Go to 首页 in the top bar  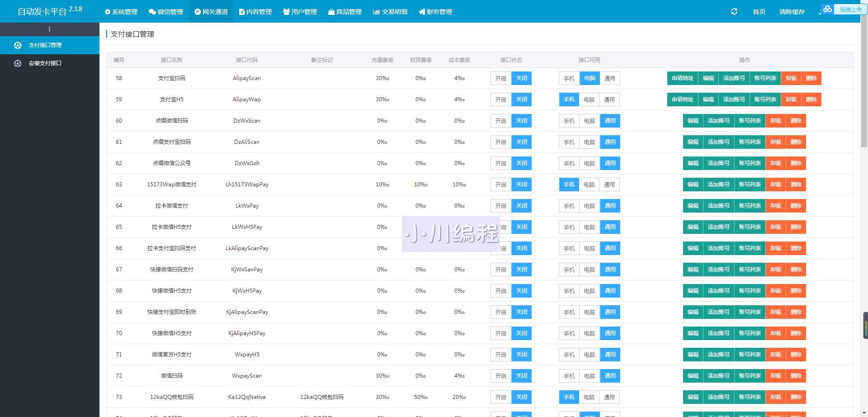point(759,12)
